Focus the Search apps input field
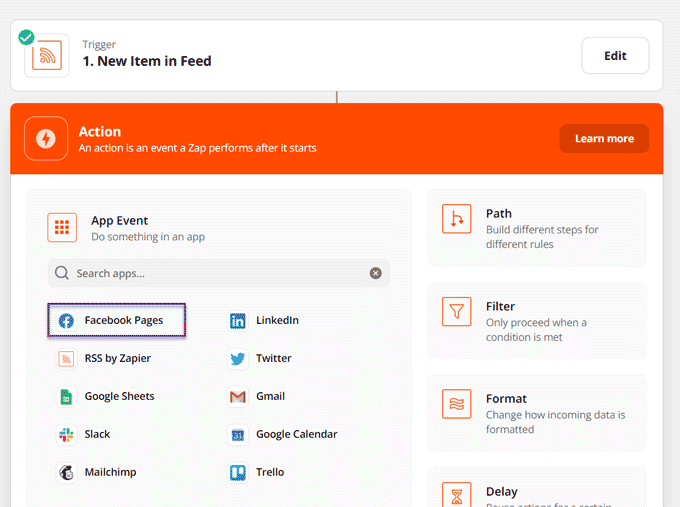 pyautogui.click(x=219, y=273)
